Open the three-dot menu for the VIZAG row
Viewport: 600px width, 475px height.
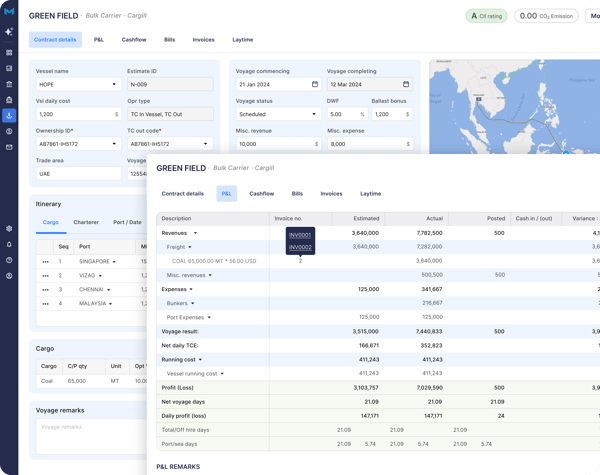pos(45,276)
